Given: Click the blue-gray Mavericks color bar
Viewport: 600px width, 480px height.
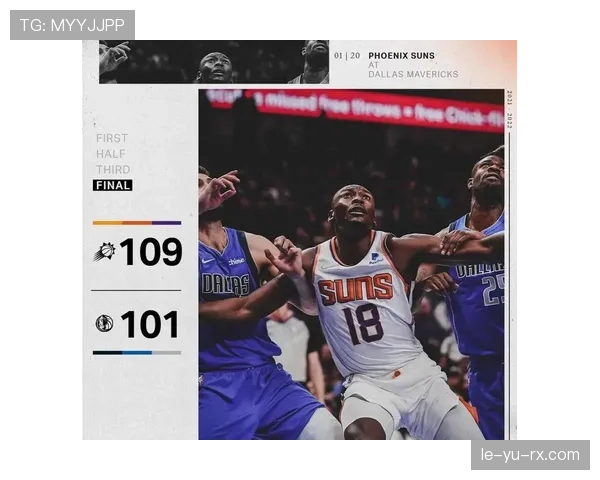Looking at the screenshot, I should [137, 353].
